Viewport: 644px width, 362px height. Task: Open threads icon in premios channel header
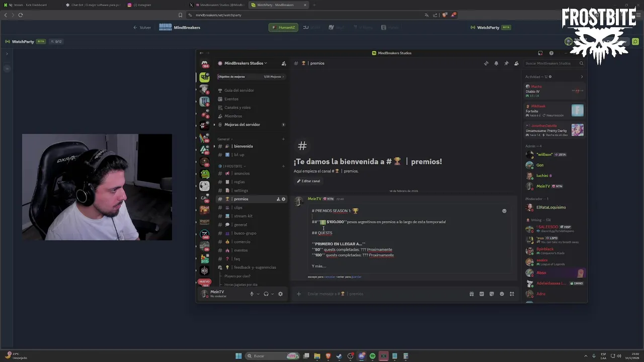pos(486,63)
